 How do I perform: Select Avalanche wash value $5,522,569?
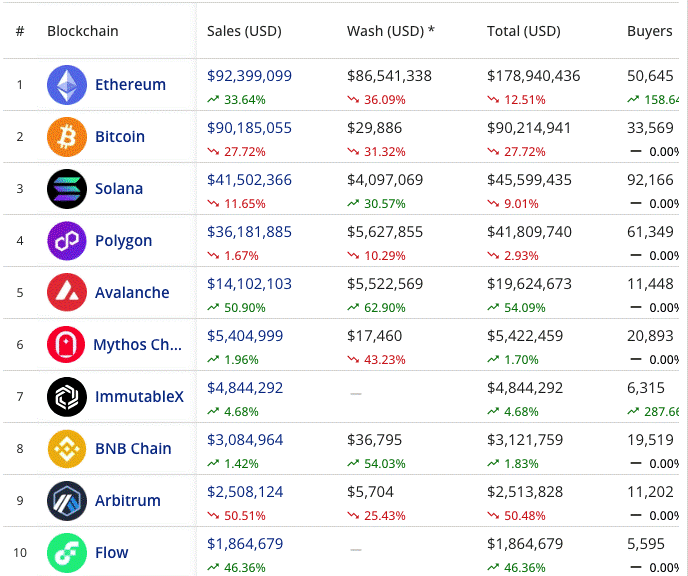385,284
